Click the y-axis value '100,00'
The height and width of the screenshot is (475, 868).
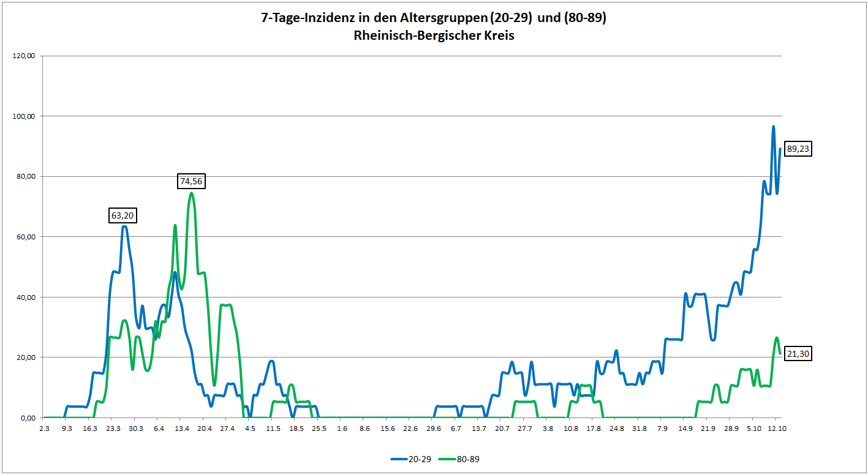[x=25, y=116]
